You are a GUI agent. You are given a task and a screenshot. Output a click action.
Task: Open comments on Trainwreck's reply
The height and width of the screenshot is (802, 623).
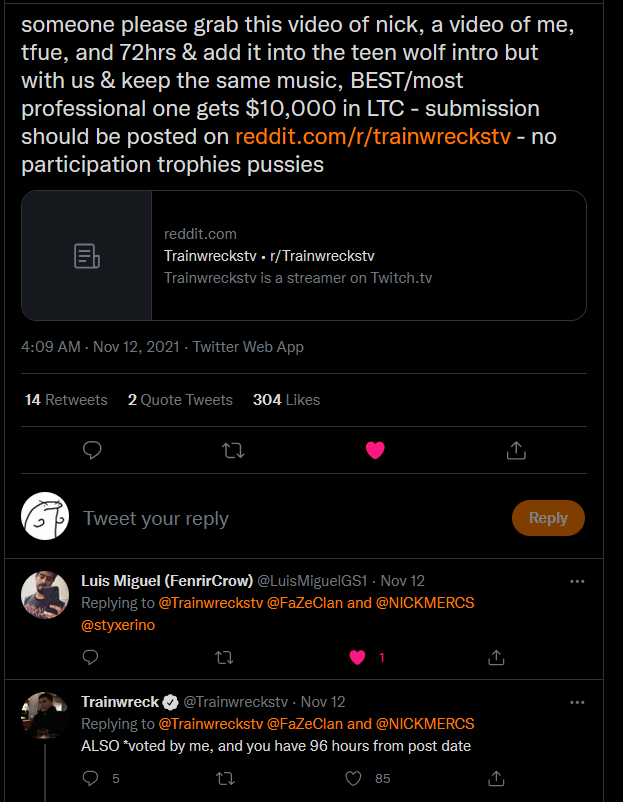click(x=90, y=778)
